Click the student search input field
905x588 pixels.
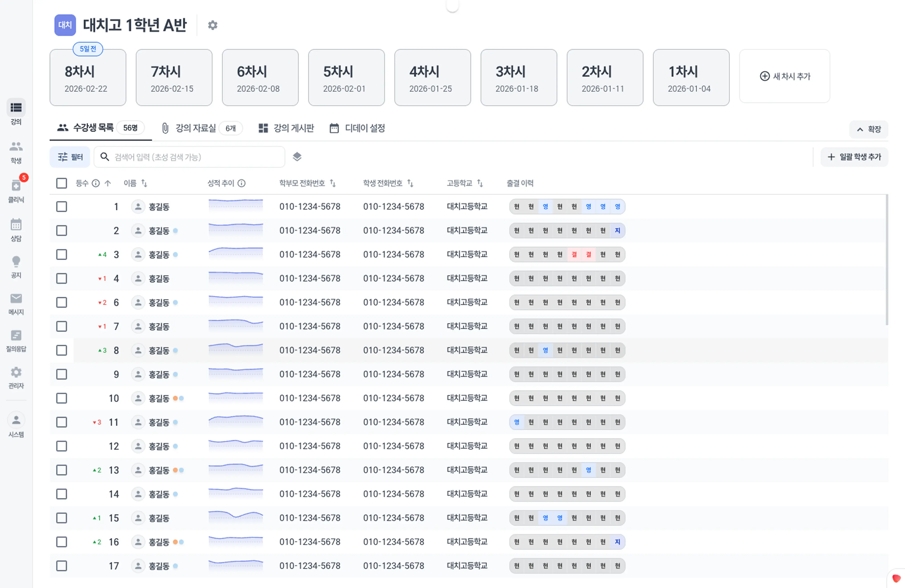pyautogui.click(x=190, y=157)
